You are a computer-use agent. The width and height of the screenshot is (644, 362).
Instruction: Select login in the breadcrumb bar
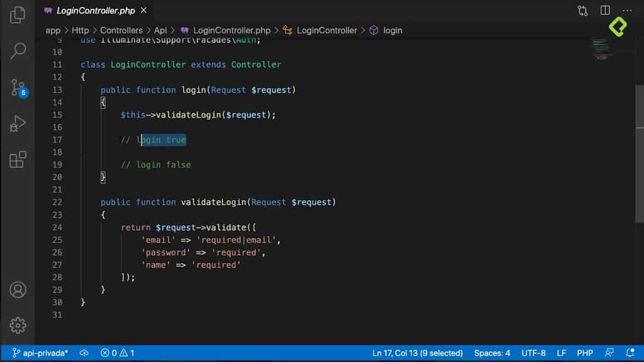(x=392, y=30)
